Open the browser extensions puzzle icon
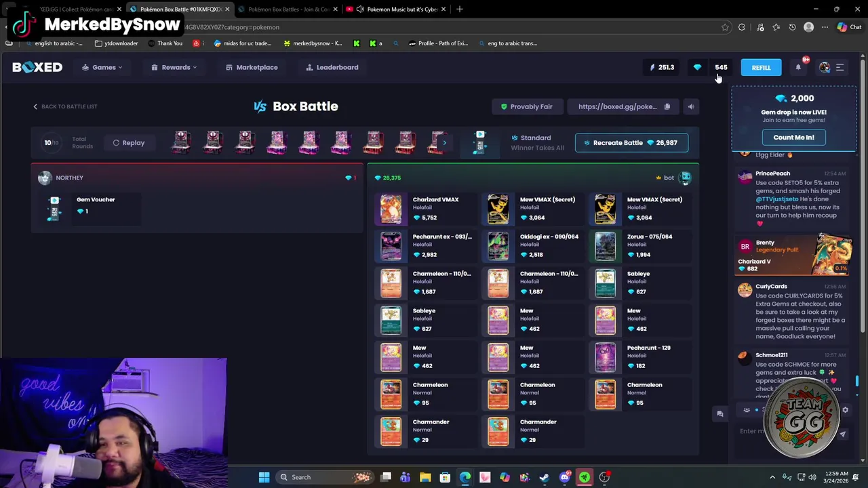Screen dimensions: 868x488 (x=742, y=27)
